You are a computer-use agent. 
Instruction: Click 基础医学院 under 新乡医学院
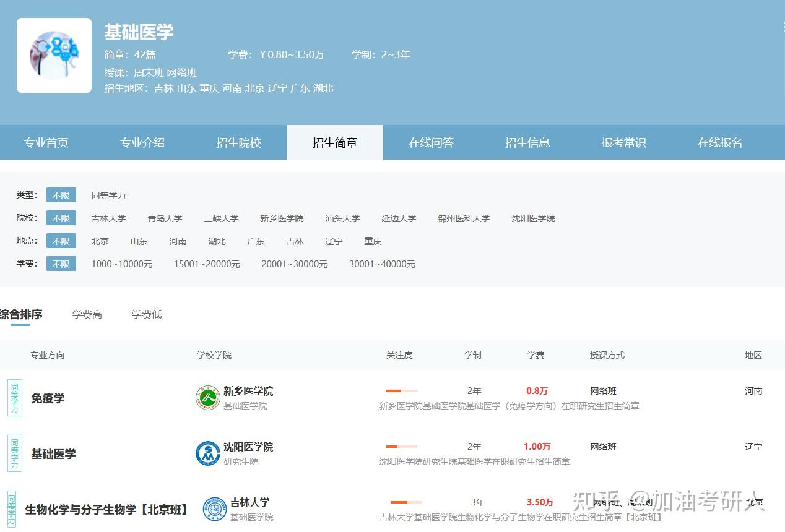tap(245, 406)
